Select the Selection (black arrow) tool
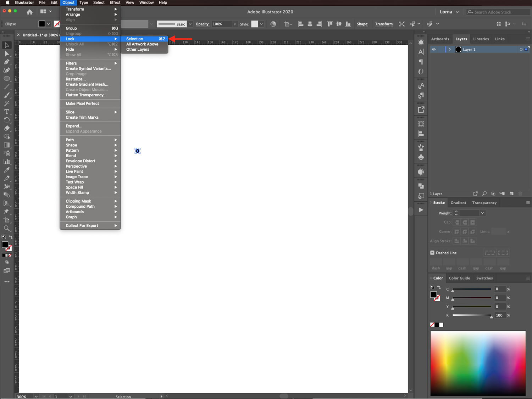The width and height of the screenshot is (532, 399). click(x=6, y=45)
